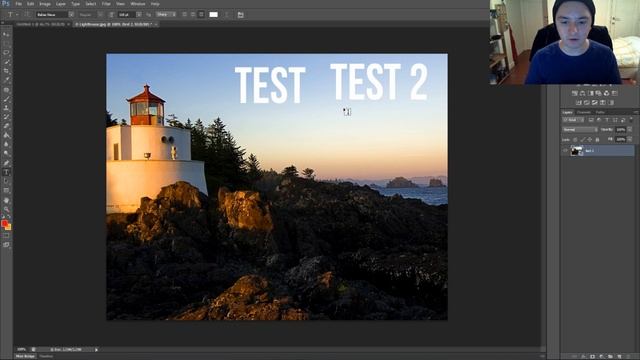The width and height of the screenshot is (640, 360).
Task: Toggle the Character and Paragraph panels
Action: point(240,15)
